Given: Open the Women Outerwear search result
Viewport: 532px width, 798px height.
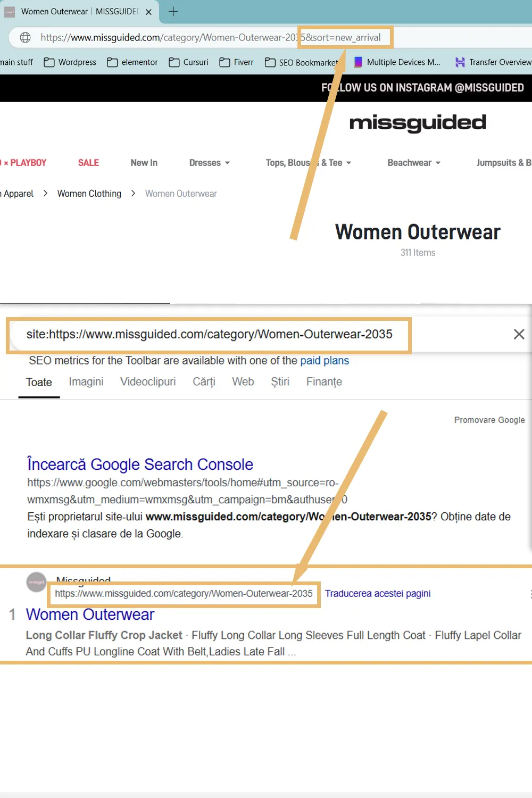Looking at the screenshot, I should tap(90, 614).
